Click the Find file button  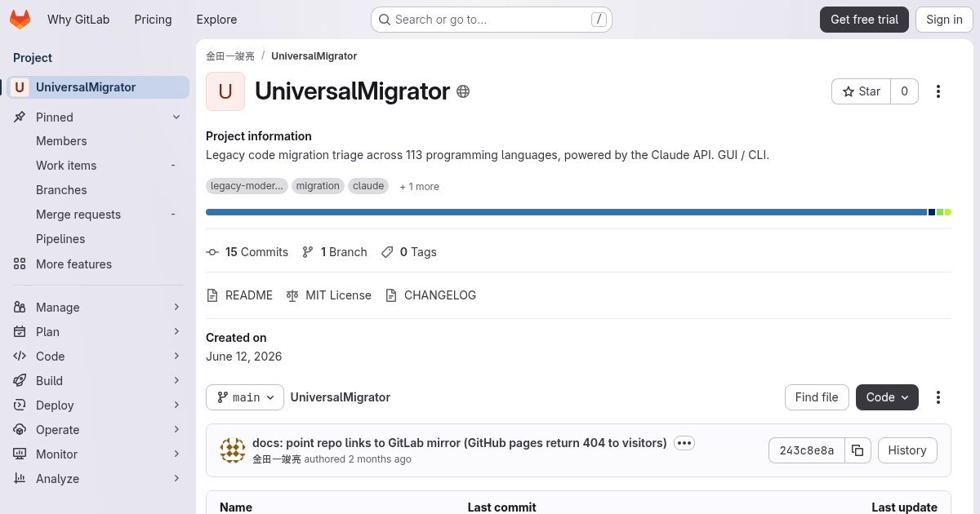coord(817,397)
